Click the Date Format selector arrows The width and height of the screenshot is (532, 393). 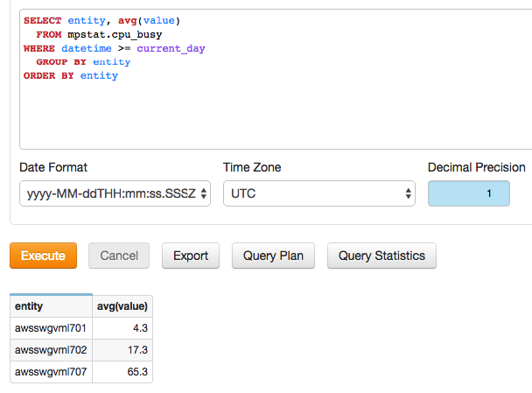204,193
